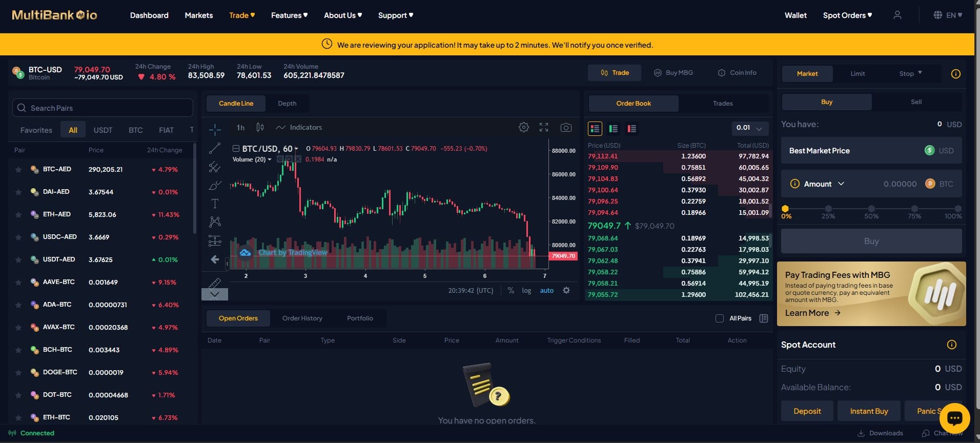
Task: Click Learn More about MBG fees
Action: pos(813,313)
